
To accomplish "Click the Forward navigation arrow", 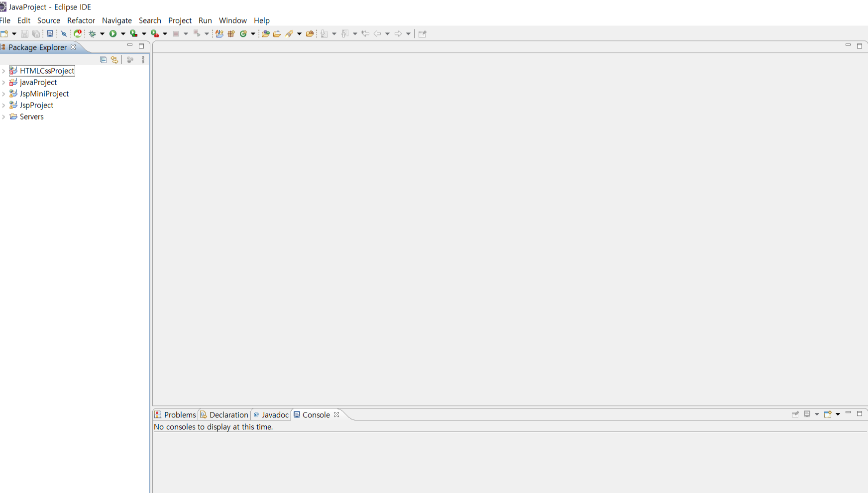I will (398, 34).
